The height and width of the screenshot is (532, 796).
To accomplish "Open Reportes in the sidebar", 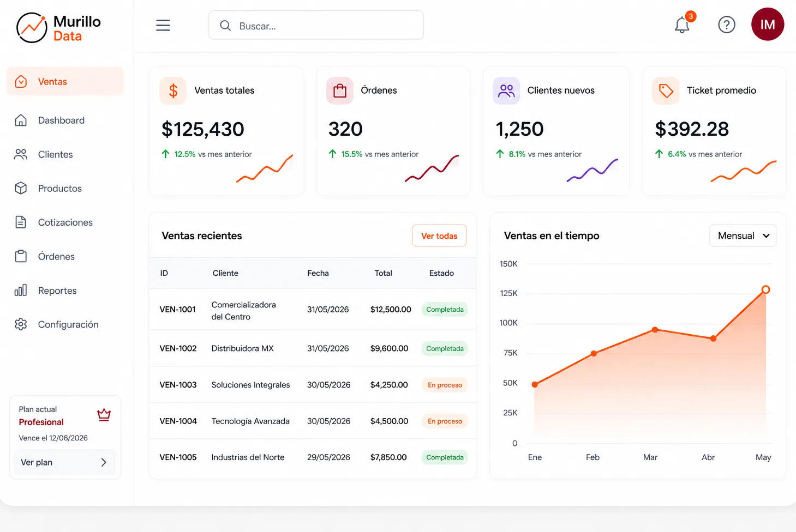I will pos(57,291).
